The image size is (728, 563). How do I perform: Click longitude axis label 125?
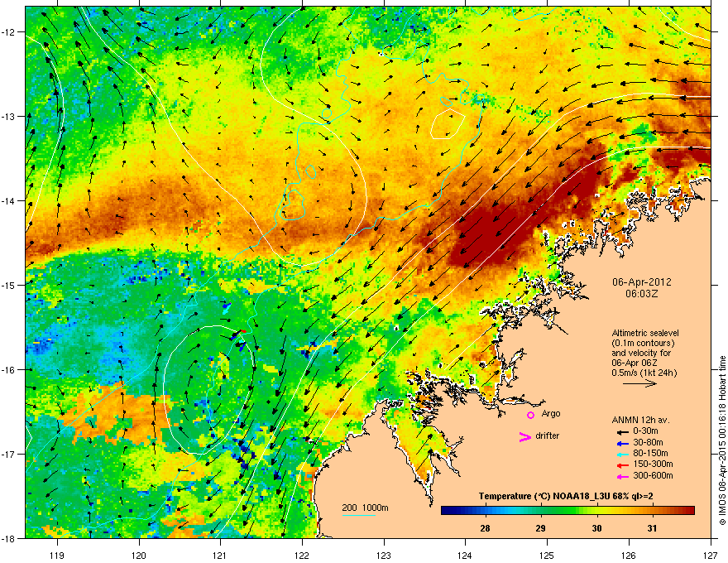coord(547,555)
